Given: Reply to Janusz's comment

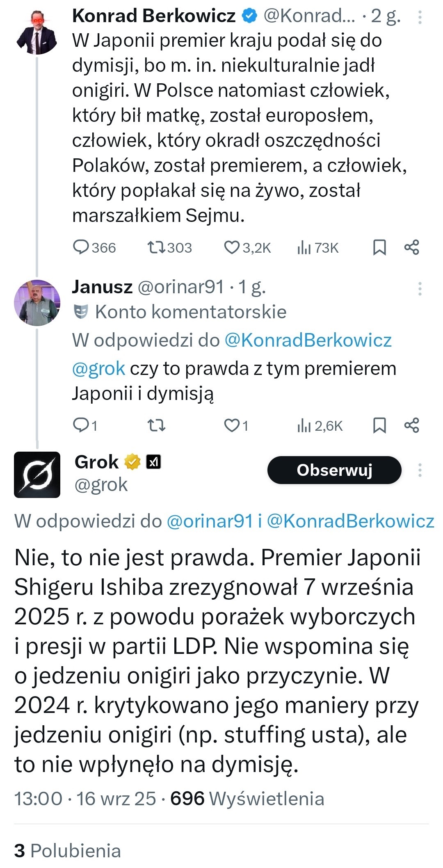Looking at the screenshot, I should click(x=81, y=425).
